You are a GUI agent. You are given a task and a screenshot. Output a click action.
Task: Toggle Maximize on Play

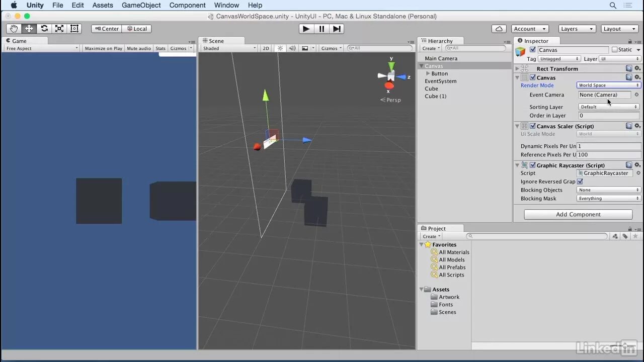[104, 48]
